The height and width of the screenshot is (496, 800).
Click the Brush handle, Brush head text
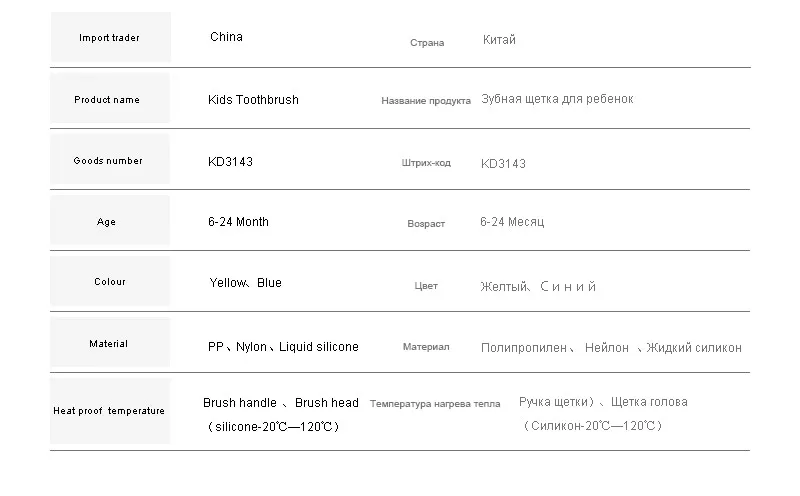point(281,403)
